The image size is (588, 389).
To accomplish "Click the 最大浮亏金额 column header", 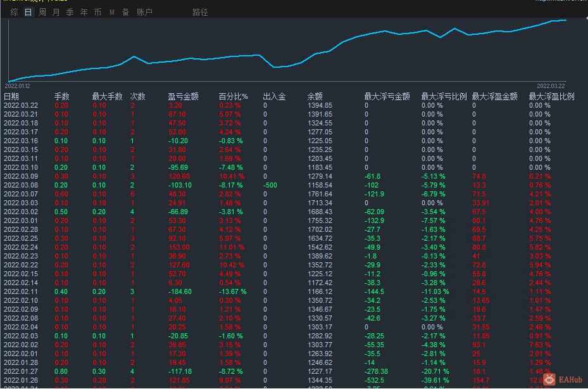I will point(387,96).
